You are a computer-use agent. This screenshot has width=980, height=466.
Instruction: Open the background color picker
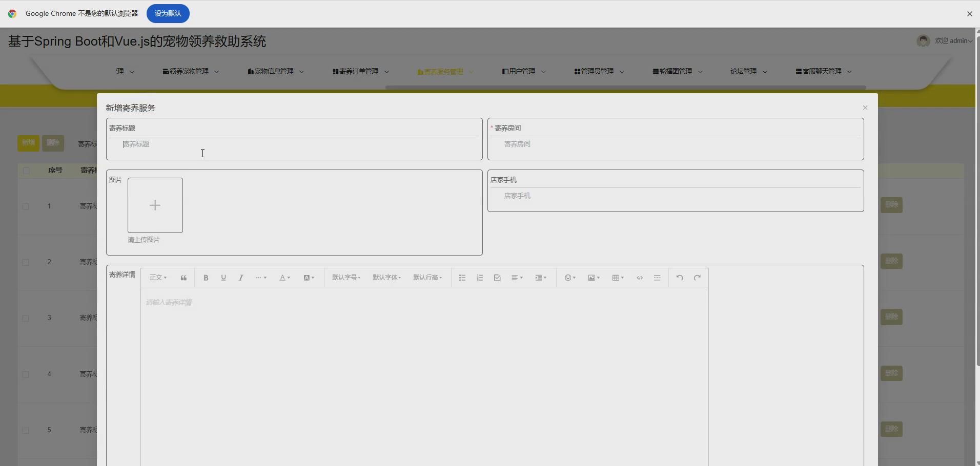click(x=309, y=278)
